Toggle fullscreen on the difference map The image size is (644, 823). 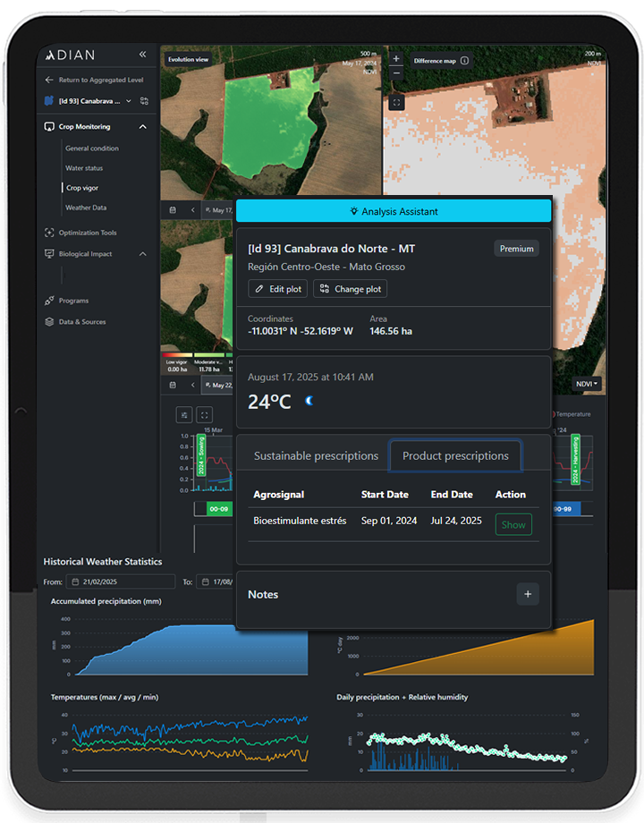point(396,103)
